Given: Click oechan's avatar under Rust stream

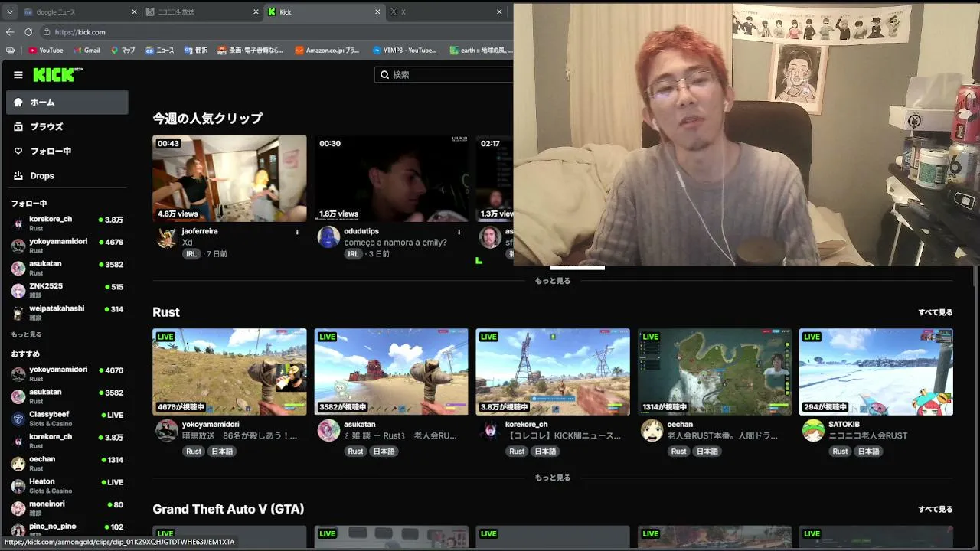Looking at the screenshot, I should (652, 431).
